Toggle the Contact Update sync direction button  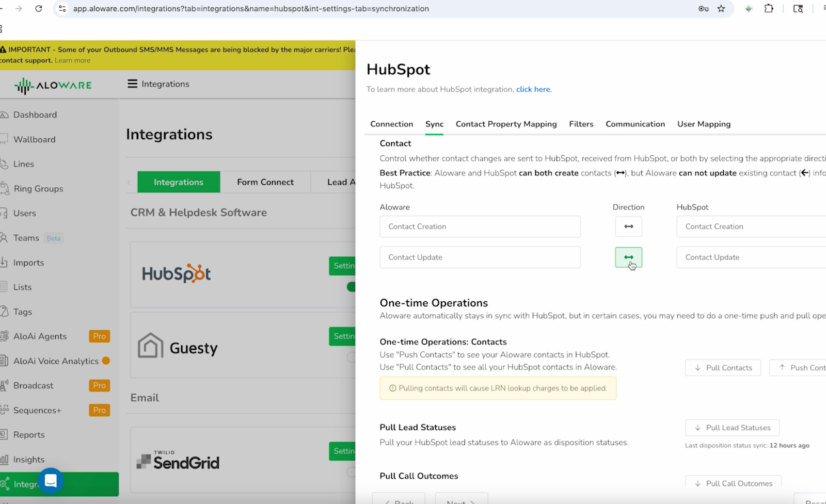pyautogui.click(x=628, y=257)
